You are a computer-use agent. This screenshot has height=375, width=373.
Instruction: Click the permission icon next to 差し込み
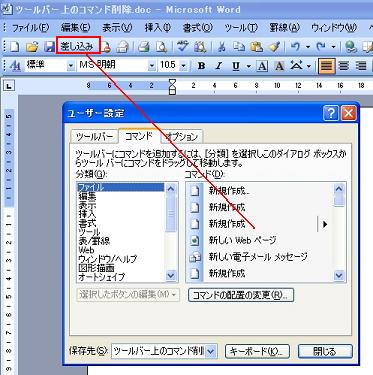(107, 47)
